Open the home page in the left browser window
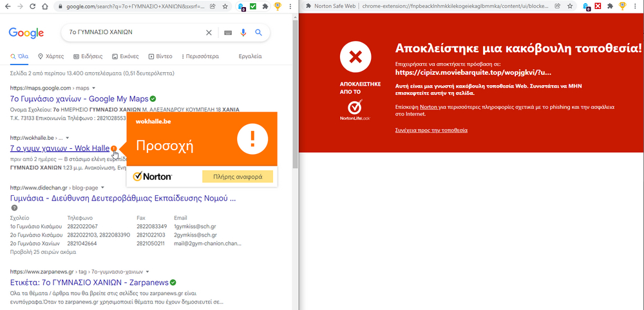Viewport: 644px width, 310px height. click(45, 6)
